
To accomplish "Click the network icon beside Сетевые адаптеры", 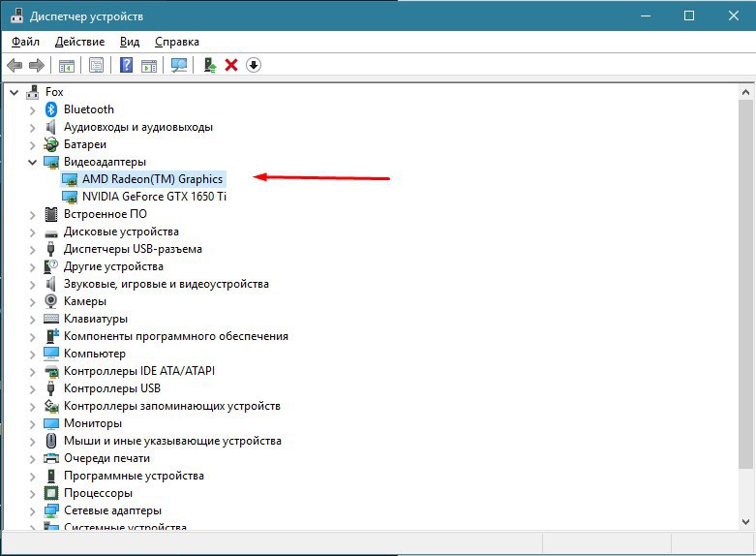I will point(51,510).
